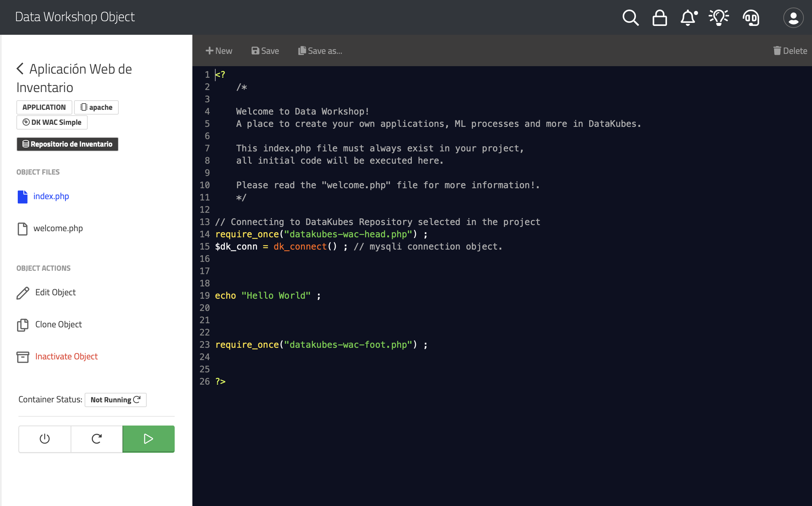Open the search magnifier icon
Screen dimensions: 812x506
pyautogui.click(x=630, y=17)
